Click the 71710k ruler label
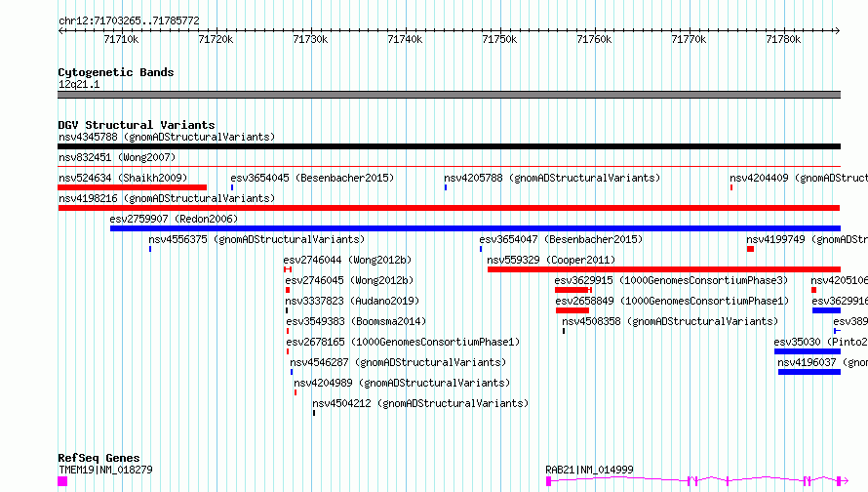 pyautogui.click(x=121, y=39)
